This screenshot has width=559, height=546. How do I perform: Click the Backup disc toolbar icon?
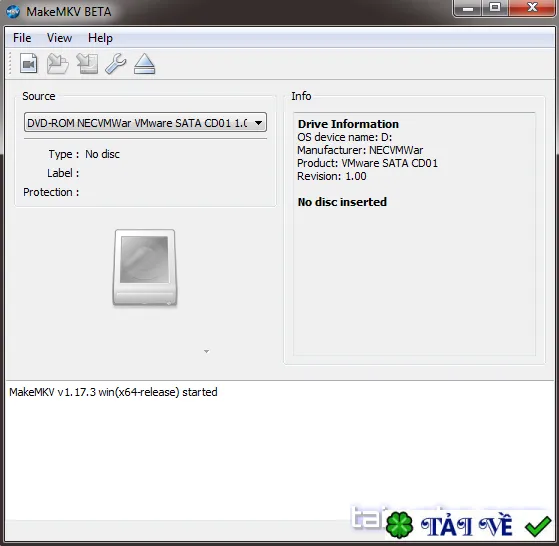tap(87, 64)
